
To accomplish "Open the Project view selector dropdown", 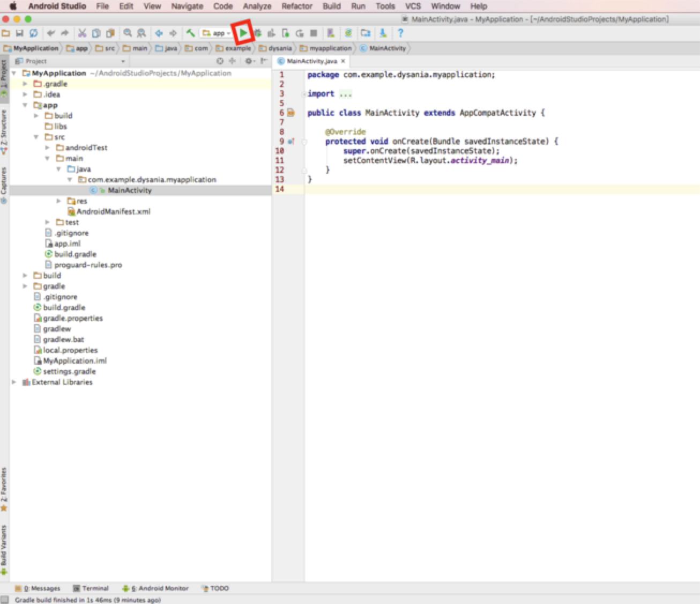I will 70,61.
